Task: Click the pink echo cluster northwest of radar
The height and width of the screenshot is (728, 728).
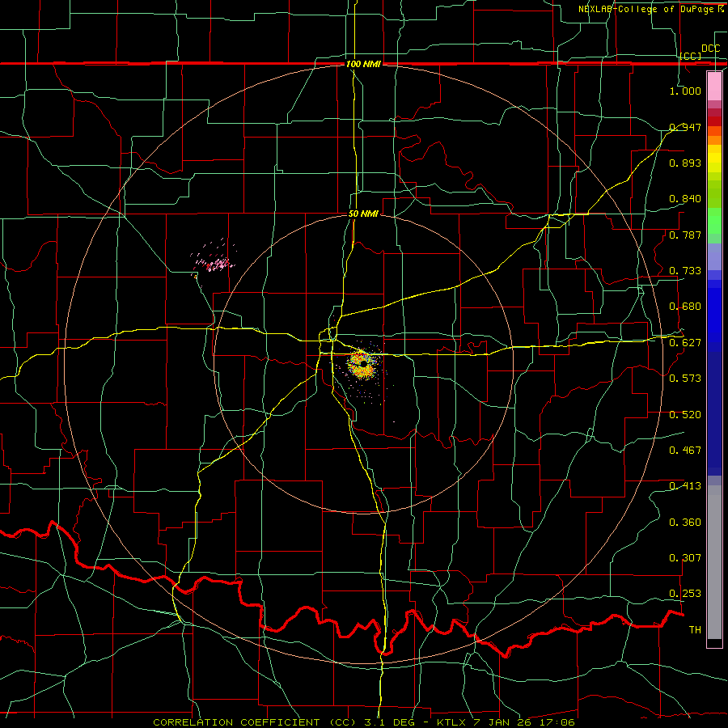Action: pos(214,263)
